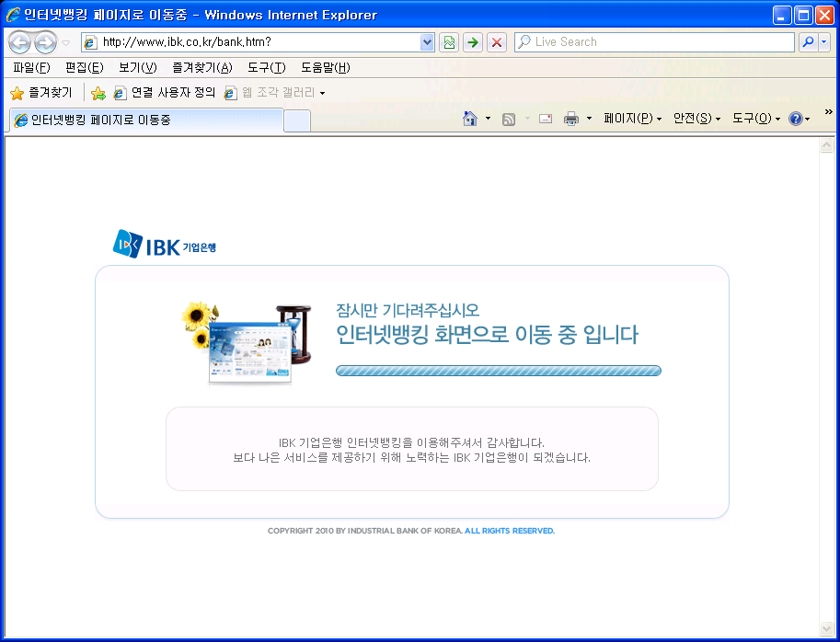The width and height of the screenshot is (840, 642).
Task: Open the 안전(S) command bar menu
Action: pyautogui.click(x=696, y=119)
